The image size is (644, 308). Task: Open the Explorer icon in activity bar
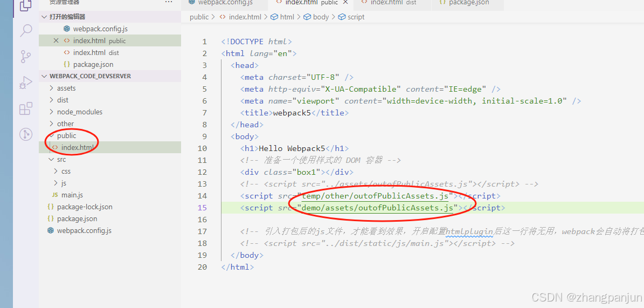[x=25, y=5]
